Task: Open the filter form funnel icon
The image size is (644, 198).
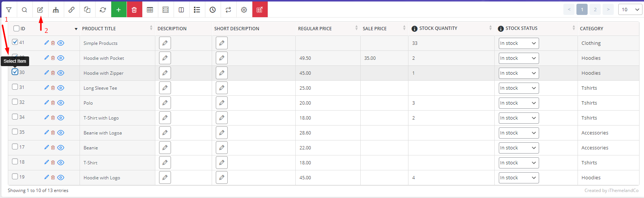Action: click(9, 10)
